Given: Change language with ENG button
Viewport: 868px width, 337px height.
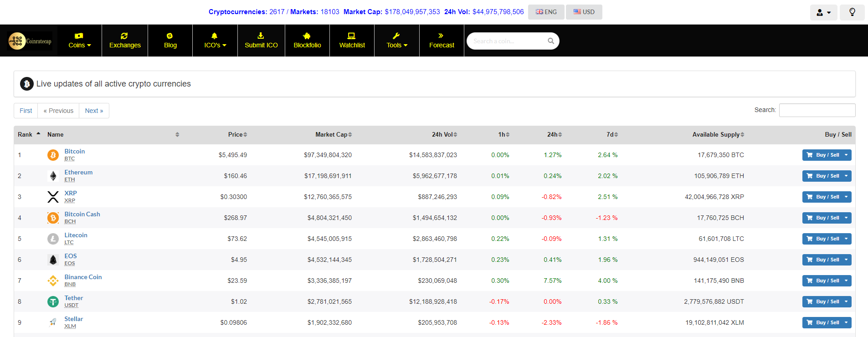Looking at the screenshot, I should 546,12.
